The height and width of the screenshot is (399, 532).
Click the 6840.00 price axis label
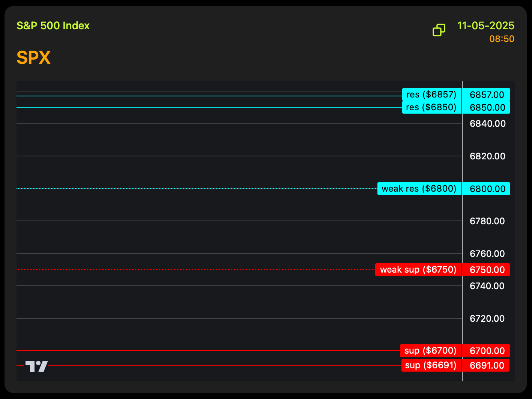[487, 124]
